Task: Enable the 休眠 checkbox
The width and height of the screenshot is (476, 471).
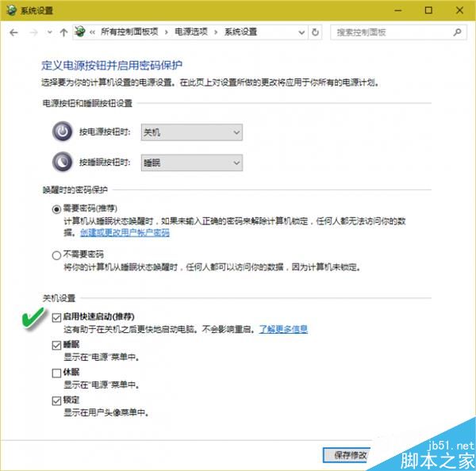Action: (x=56, y=373)
